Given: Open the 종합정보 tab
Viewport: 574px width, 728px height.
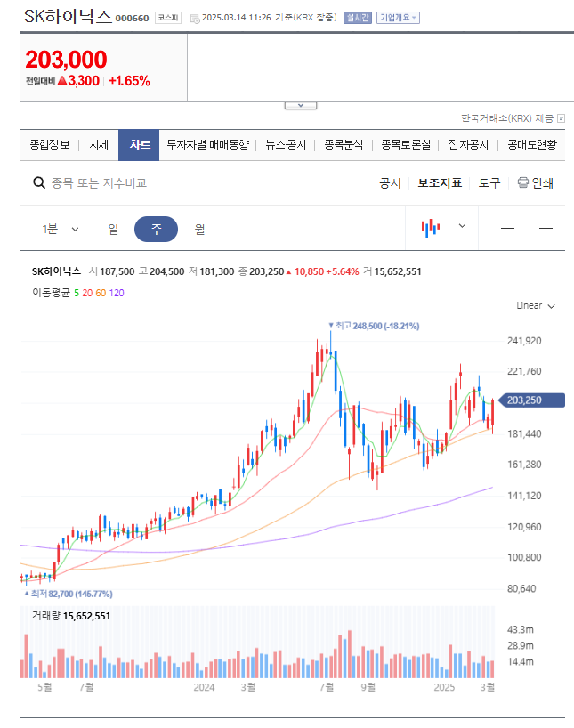Looking at the screenshot, I should (x=50, y=145).
